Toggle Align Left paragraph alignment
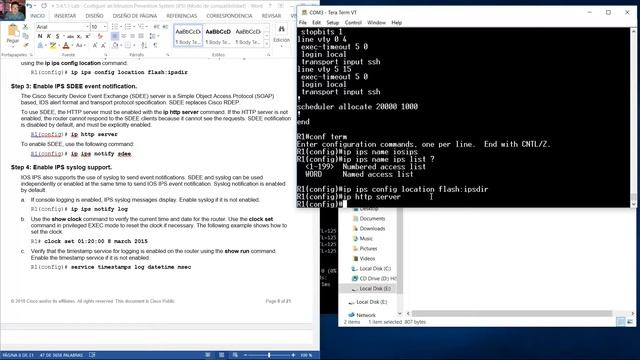The image size is (640, 360). [115, 36]
